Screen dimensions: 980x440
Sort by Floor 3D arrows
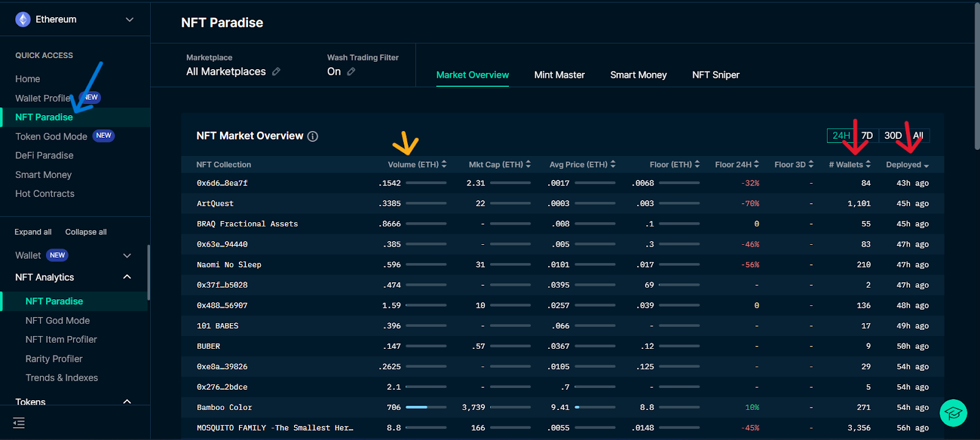[x=811, y=164]
